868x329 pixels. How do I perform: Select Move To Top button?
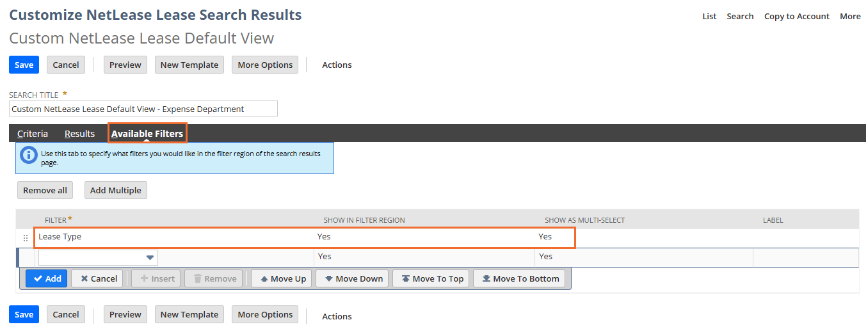point(431,278)
